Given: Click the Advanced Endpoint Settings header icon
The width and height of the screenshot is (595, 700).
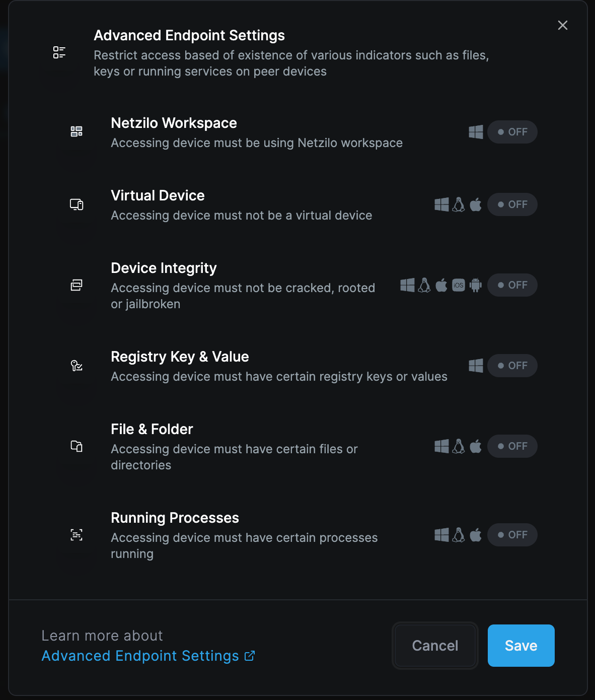Looking at the screenshot, I should click(59, 52).
